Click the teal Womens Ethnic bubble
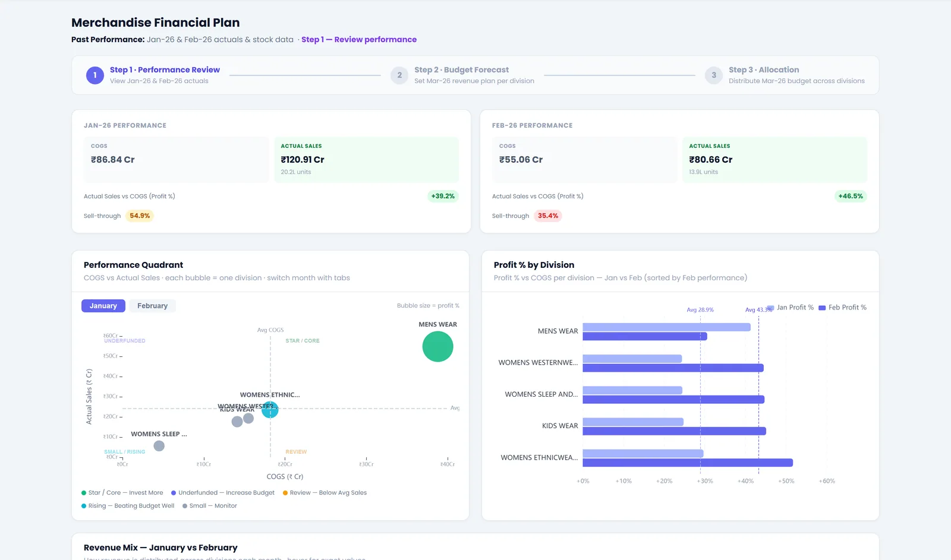Screen dimensions: 951x560 click(x=270, y=409)
